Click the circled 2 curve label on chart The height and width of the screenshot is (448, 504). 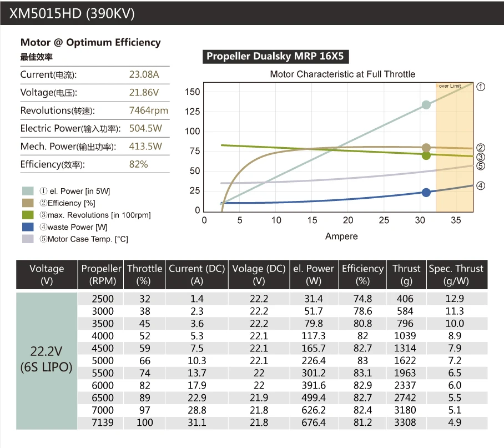[481, 148]
